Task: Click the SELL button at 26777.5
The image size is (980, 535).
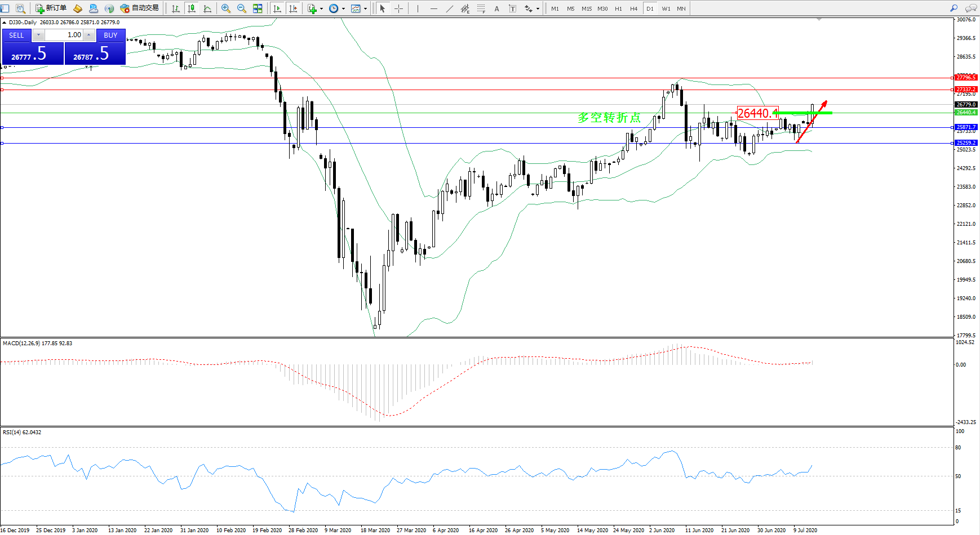Action: [33, 53]
